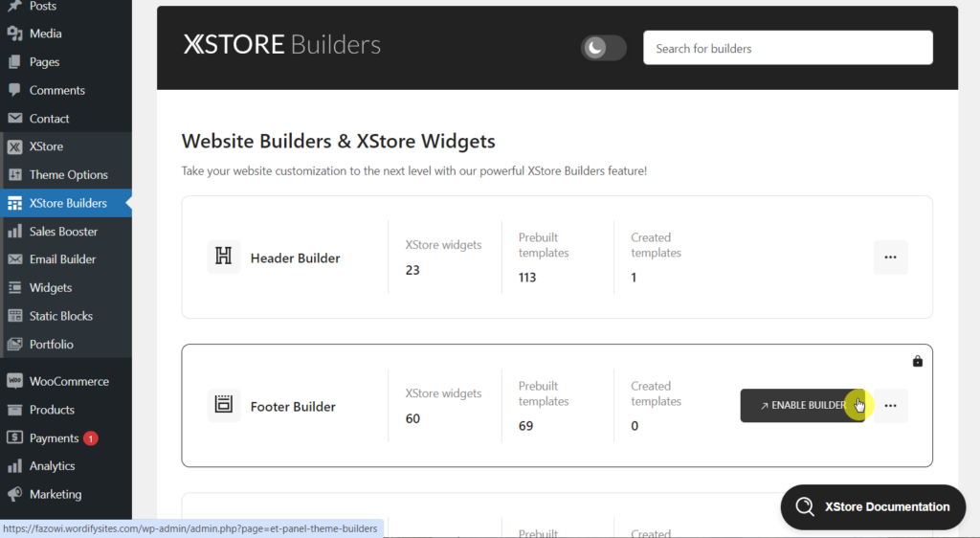Click the Payments dollar icon
This screenshot has width=980, height=538.
click(x=14, y=437)
